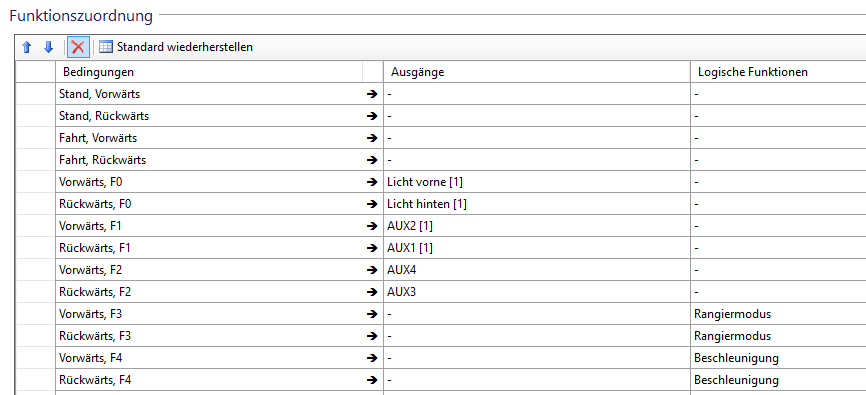Screen dimensions: 866x395
Task: Click the arrow icon in Stand, Vorwärts row
Action: click(372, 94)
